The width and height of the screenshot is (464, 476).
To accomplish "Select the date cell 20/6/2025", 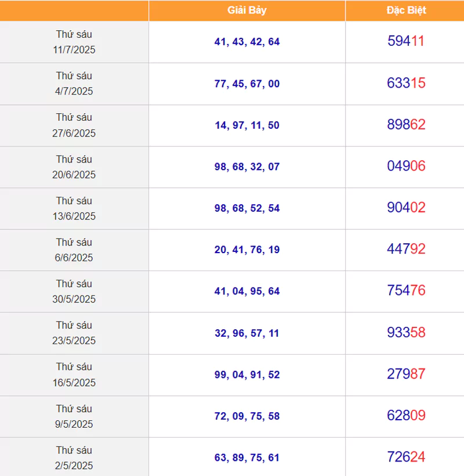I will [x=74, y=167].
